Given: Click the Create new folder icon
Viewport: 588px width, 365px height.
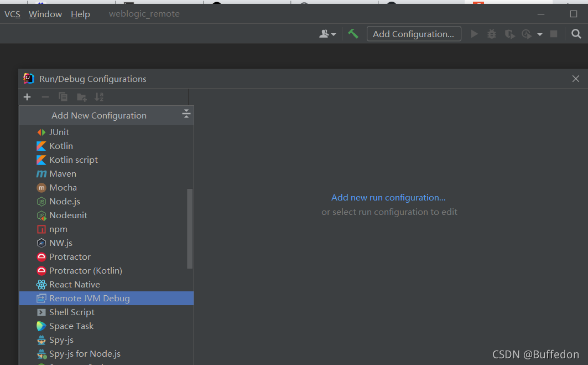Looking at the screenshot, I should click(x=81, y=97).
